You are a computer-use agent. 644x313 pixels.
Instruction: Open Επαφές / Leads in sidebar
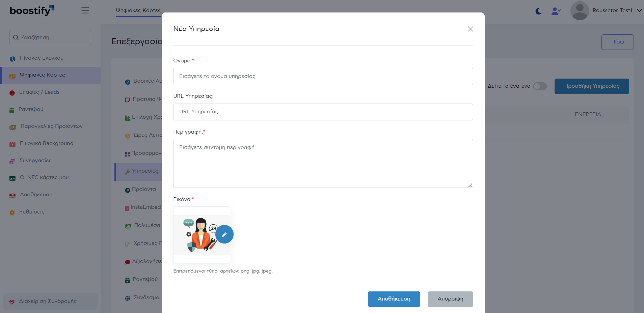39,92
